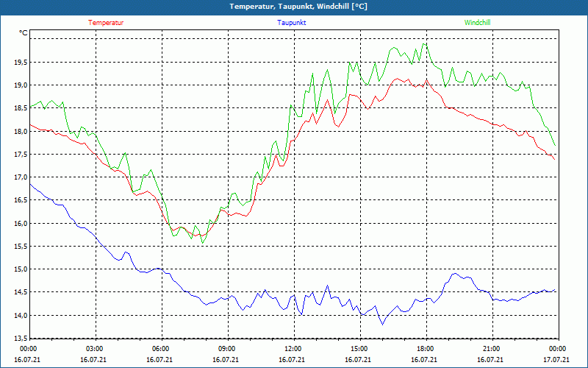Image resolution: width=588 pixels, height=368 pixels.
Task: Click the blue Taupunkt legend label
Action: pos(292,23)
